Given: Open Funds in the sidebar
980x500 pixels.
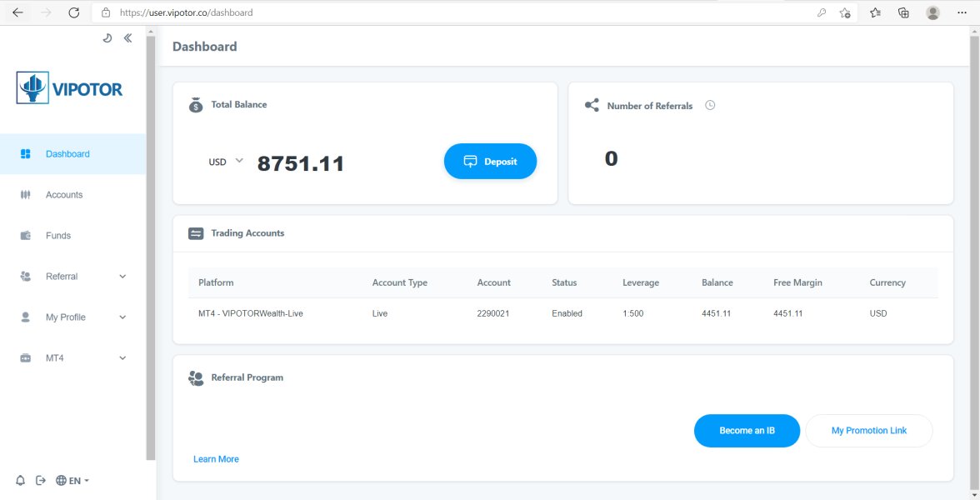Looking at the screenshot, I should (x=58, y=236).
